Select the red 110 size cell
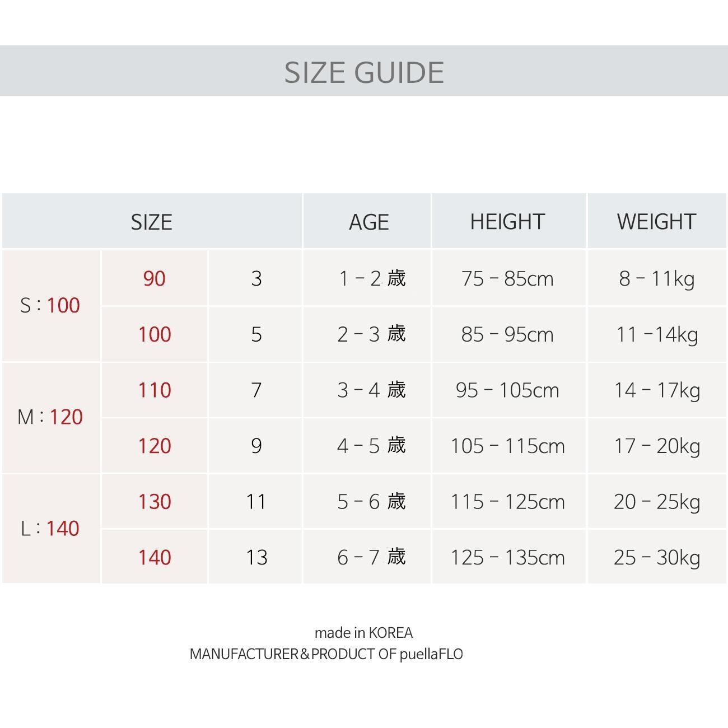The image size is (728, 728). coord(154,390)
